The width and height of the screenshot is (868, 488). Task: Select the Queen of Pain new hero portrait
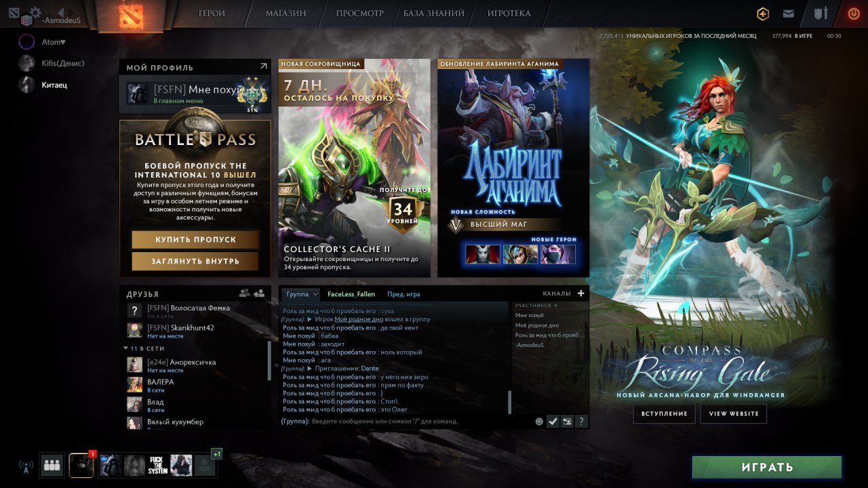[x=483, y=254]
